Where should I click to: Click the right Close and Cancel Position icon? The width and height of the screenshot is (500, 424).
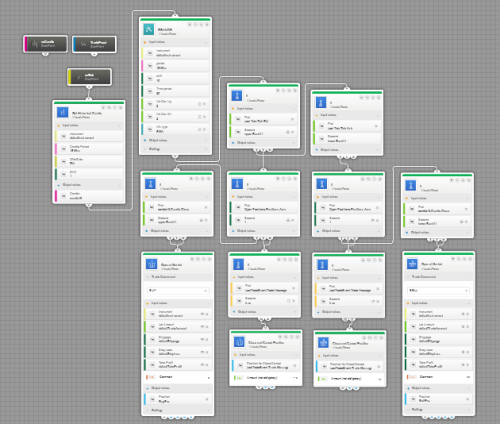click(323, 342)
